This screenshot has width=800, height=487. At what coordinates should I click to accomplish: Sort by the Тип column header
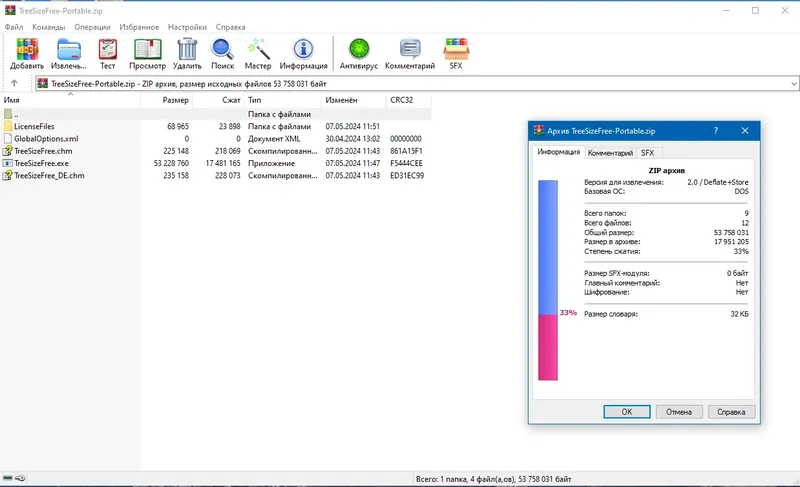pyautogui.click(x=283, y=100)
